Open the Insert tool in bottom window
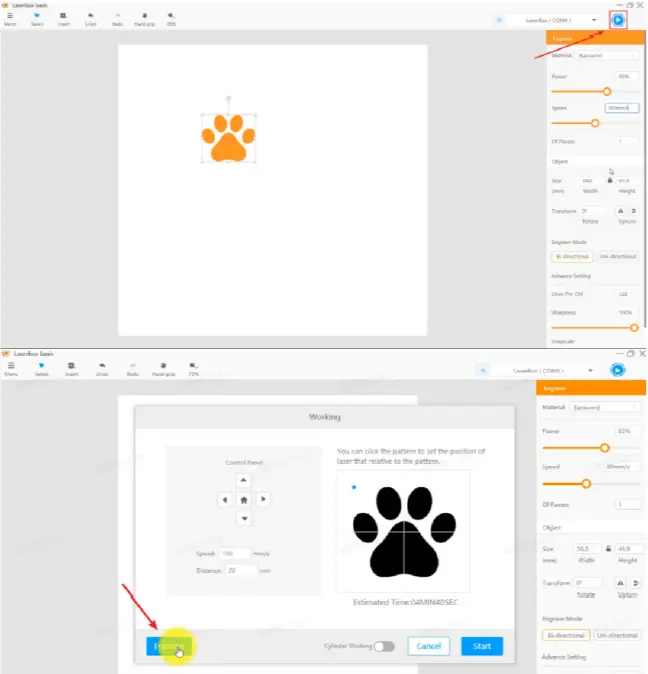Image resolution: width=648 pixels, height=674 pixels. 71,366
